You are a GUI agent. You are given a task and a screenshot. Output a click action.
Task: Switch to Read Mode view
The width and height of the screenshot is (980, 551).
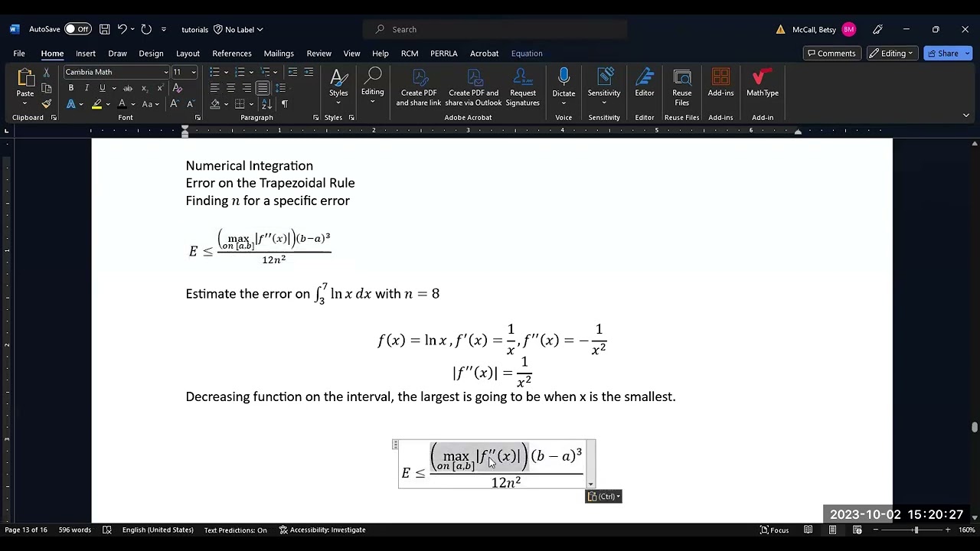click(808, 530)
